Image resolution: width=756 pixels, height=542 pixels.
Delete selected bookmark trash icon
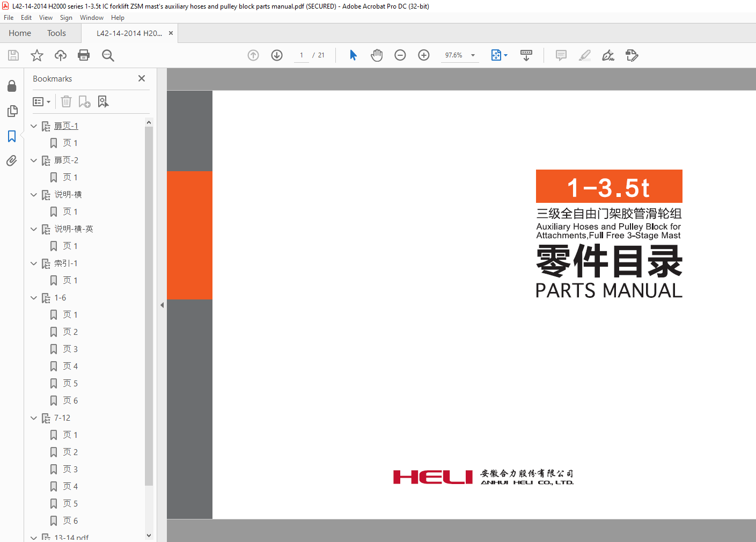[x=66, y=101]
